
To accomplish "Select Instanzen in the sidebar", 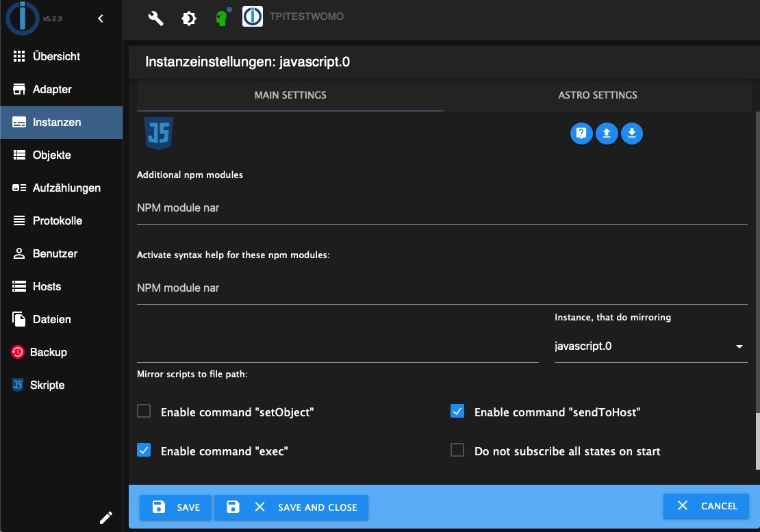I will click(61, 122).
